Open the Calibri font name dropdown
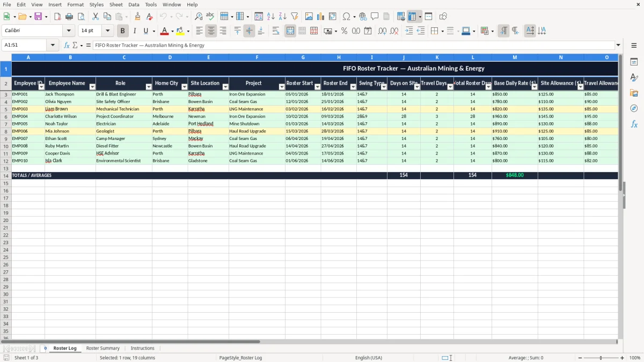Screen dimensions: 644x362 tap(69, 31)
